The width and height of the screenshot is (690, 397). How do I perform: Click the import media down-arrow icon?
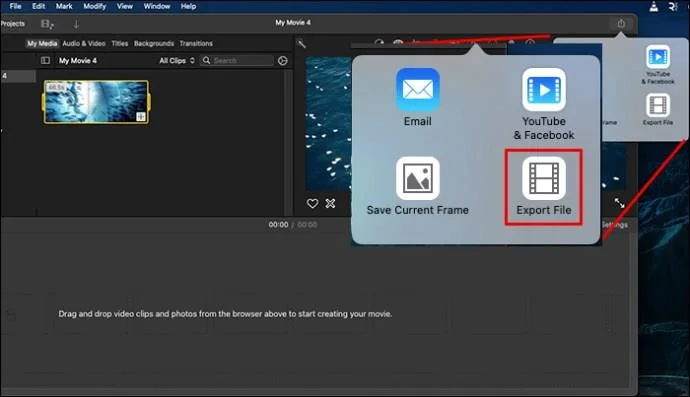coord(76,24)
